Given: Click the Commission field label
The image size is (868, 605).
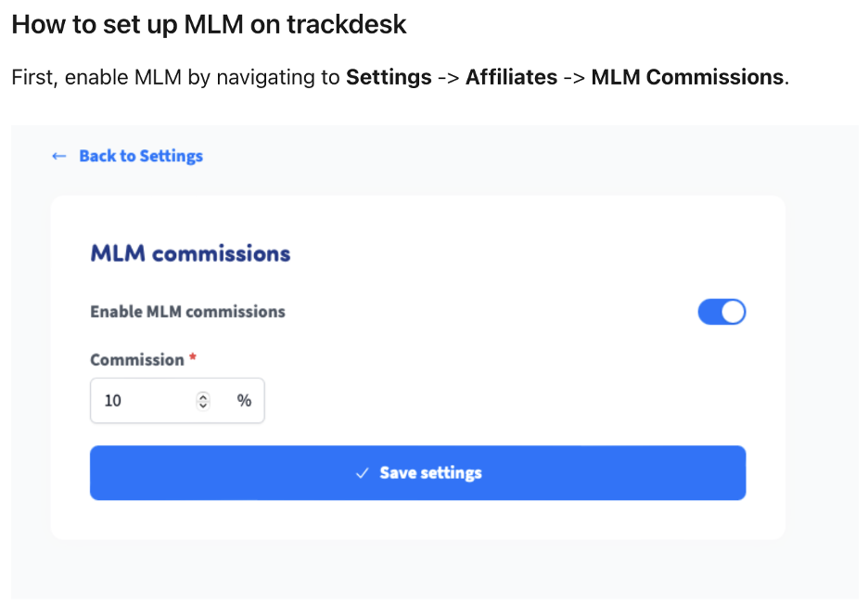Looking at the screenshot, I should [x=137, y=360].
